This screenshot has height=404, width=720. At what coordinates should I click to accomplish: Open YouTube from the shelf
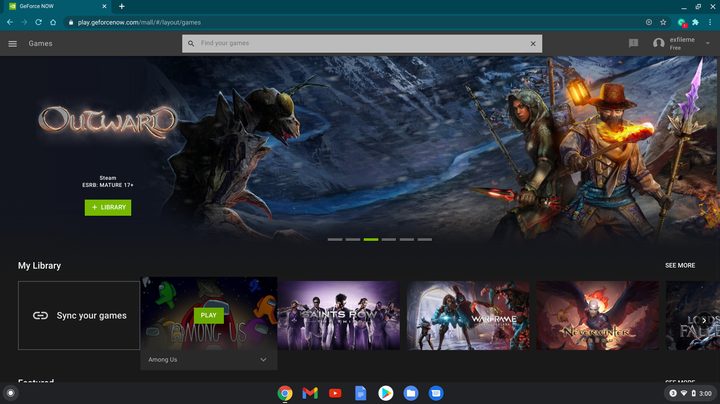(335, 393)
